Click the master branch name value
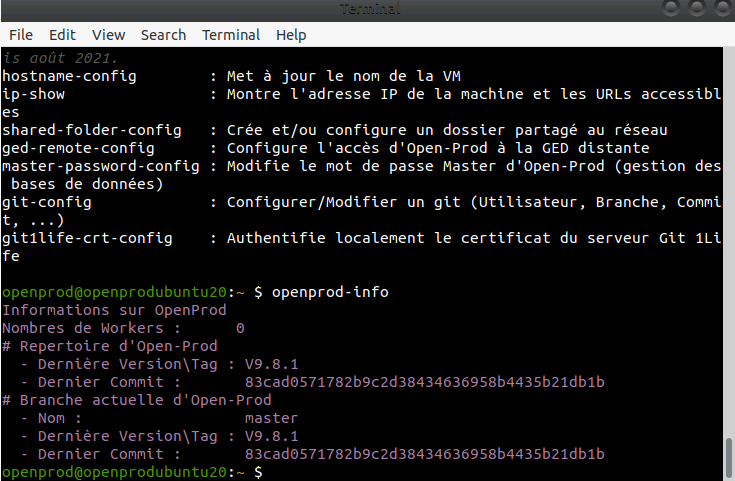This screenshot has height=481, width=735. pos(269,418)
